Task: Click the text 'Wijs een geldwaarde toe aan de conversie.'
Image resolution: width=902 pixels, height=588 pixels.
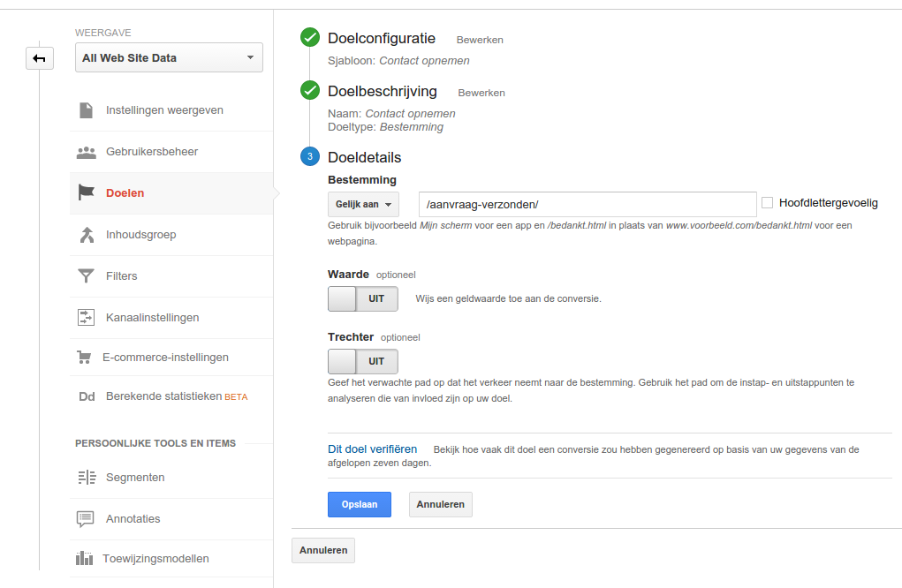Action: (509, 299)
